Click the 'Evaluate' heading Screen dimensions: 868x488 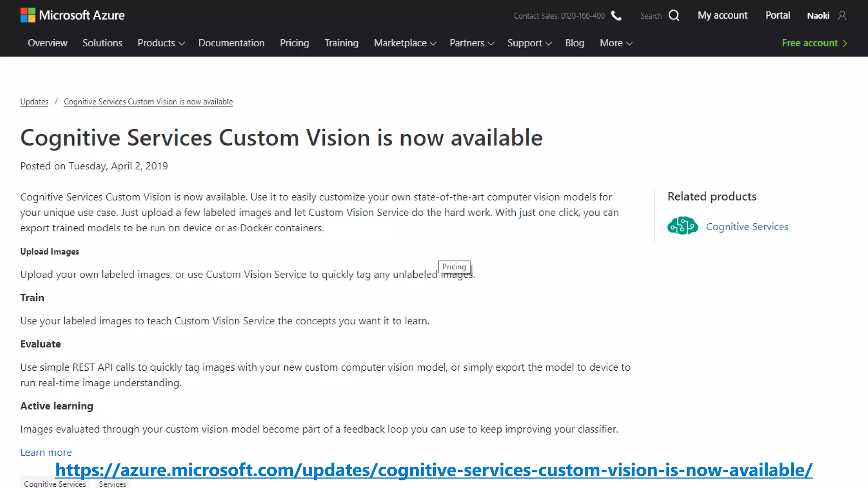pyautogui.click(x=40, y=344)
